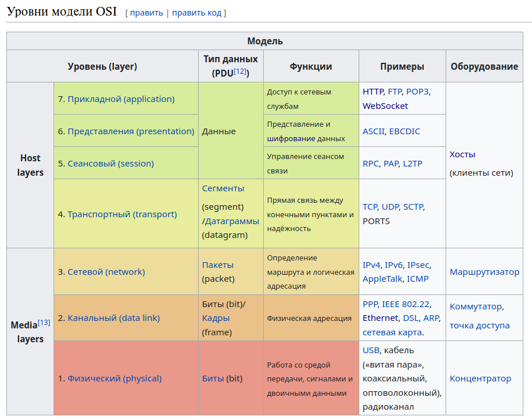
Task: Open the 'Сегменты' data type link
Action: 223,188
